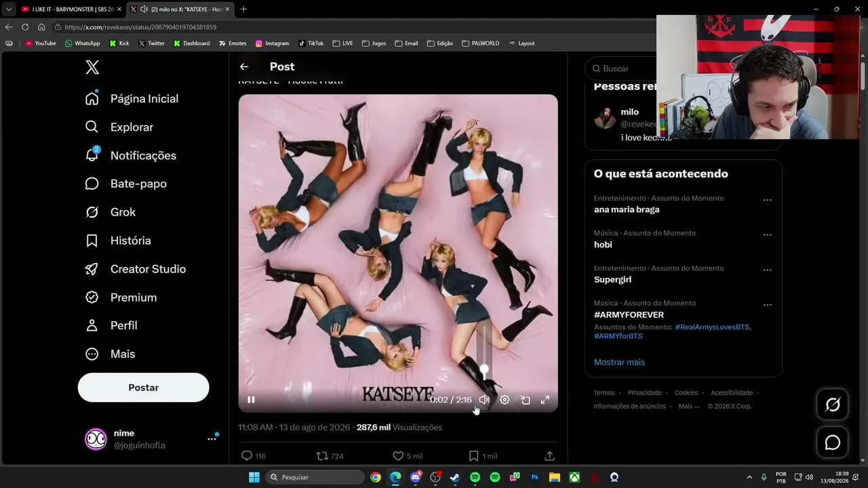This screenshot has height=488, width=868.
Task: Go to Bate-papo messages
Action: tap(126, 184)
